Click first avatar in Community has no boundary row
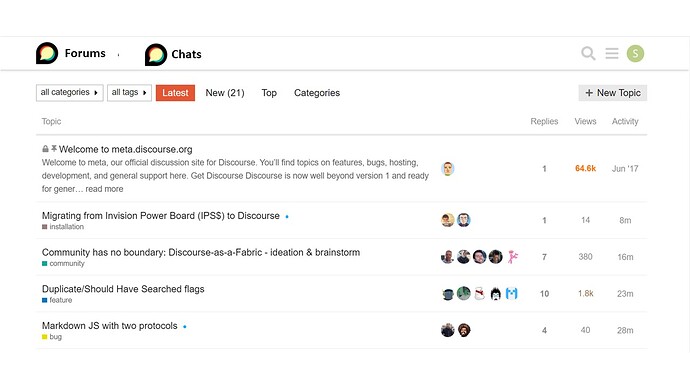The height and width of the screenshot is (388, 690). pos(448,256)
